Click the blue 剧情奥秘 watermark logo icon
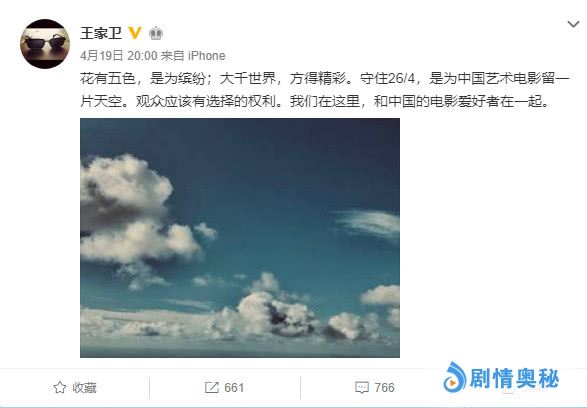This screenshot has height=408, width=587. (x=454, y=377)
